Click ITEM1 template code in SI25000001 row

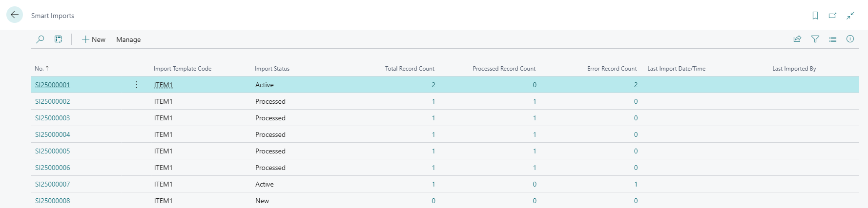[163, 85]
